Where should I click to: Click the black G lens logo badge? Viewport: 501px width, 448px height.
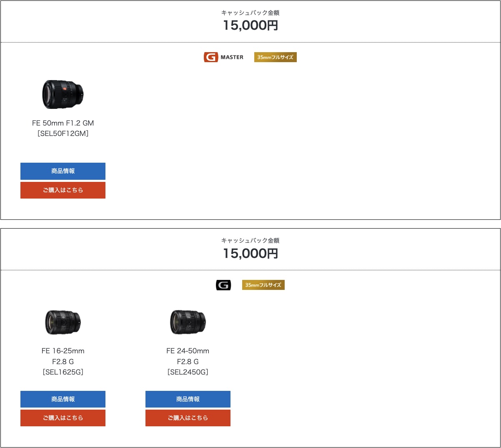[223, 285]
